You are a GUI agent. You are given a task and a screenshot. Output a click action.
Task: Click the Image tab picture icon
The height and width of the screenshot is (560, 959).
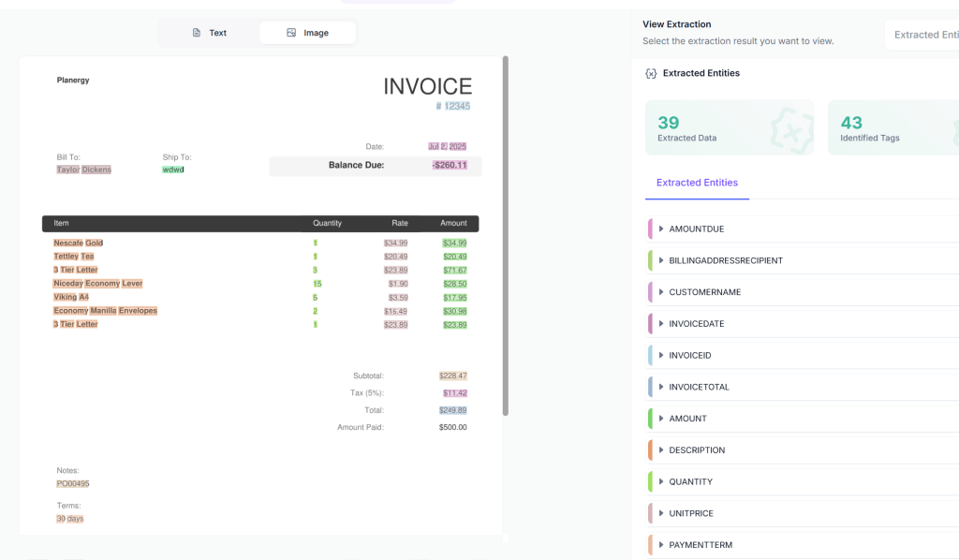(291, 33)
